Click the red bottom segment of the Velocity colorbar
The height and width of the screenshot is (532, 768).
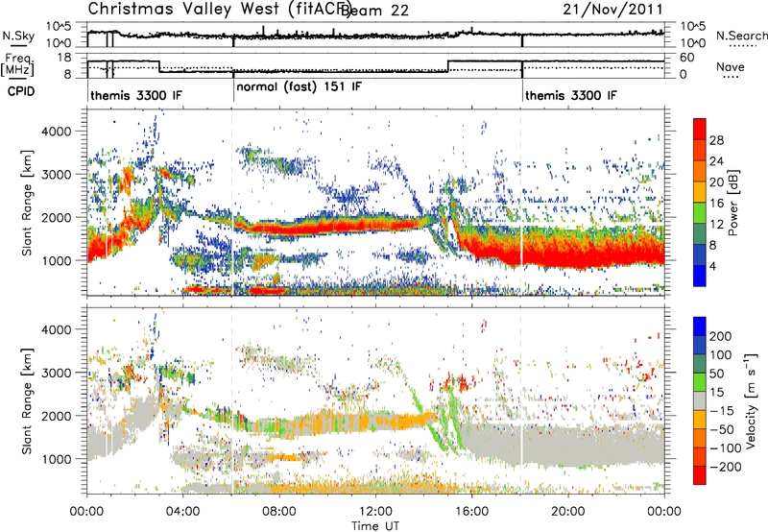[700, 475]
